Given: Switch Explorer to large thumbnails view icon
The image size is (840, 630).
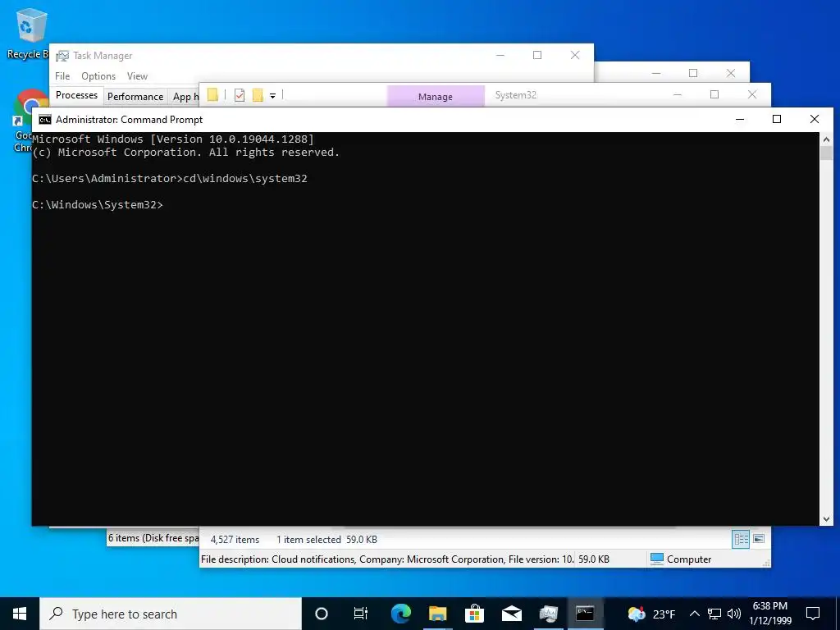Looking at the screenshot, I should [x=759, y=539].
